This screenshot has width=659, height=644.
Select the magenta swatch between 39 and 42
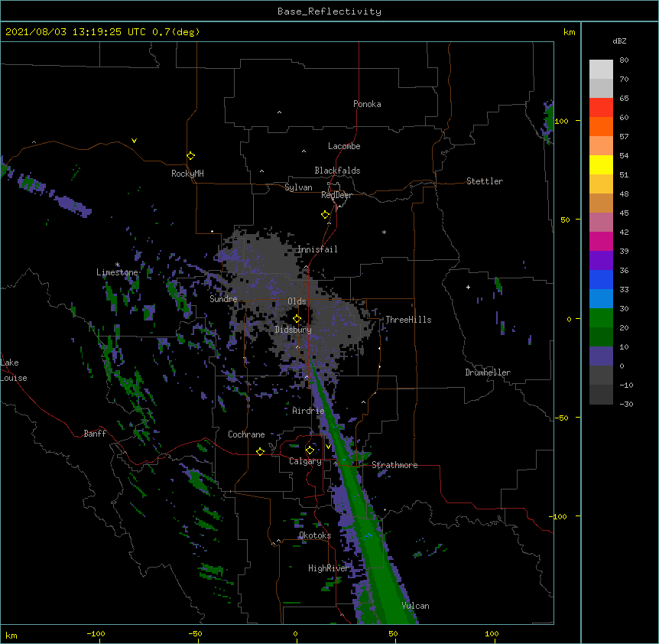(601, 241)
